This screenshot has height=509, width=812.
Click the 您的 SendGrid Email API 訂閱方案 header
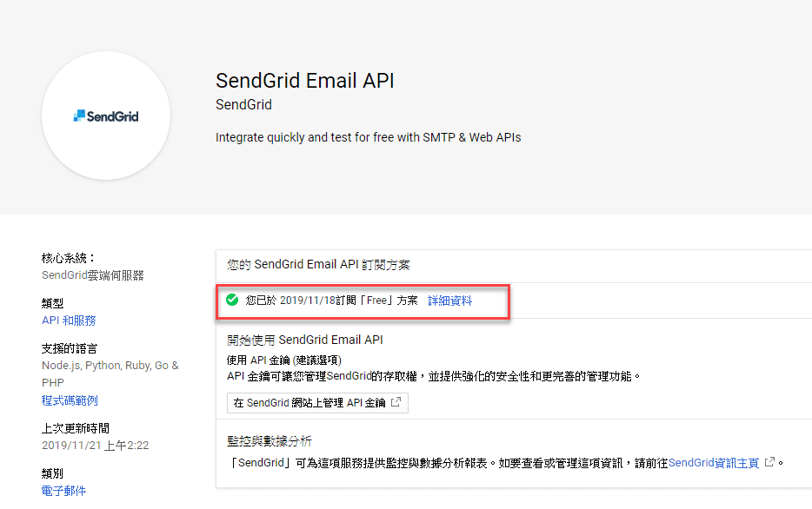click(x=318, y=264)
